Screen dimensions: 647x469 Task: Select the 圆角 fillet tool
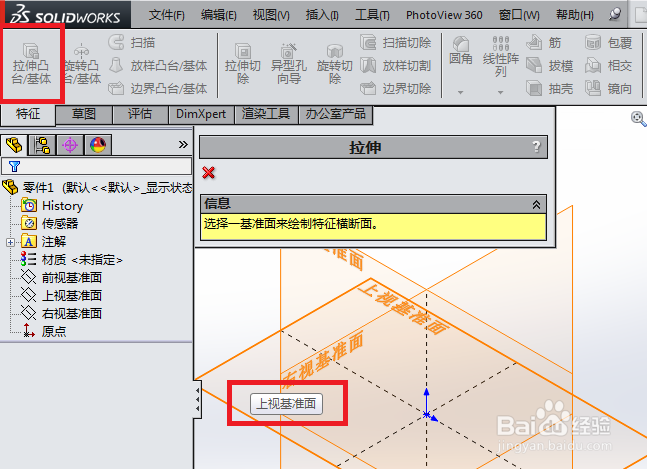coord(460,50)
